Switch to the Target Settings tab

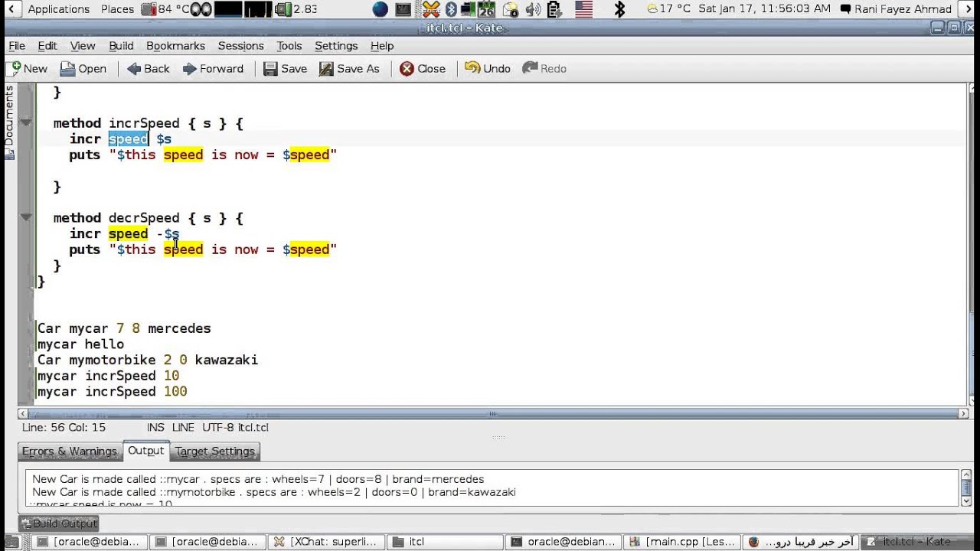coord(215,452)
